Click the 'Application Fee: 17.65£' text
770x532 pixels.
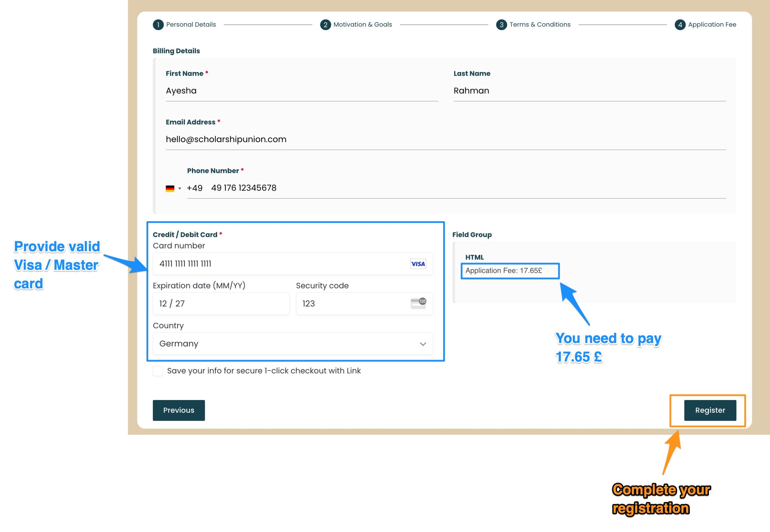[504, 271]
